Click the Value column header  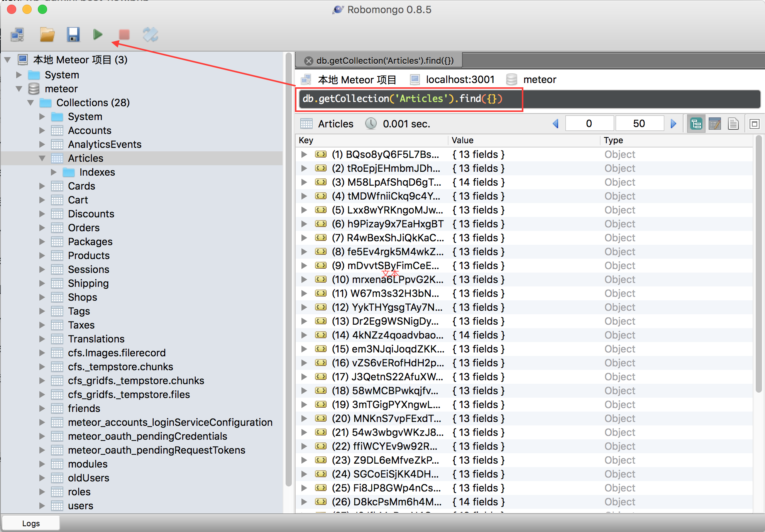524,141
